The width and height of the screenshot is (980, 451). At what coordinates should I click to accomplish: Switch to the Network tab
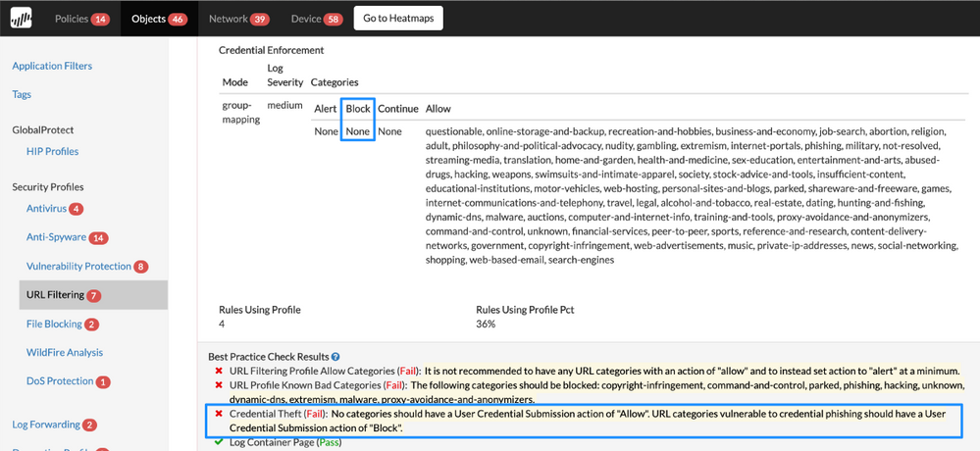tap(238, 19)
